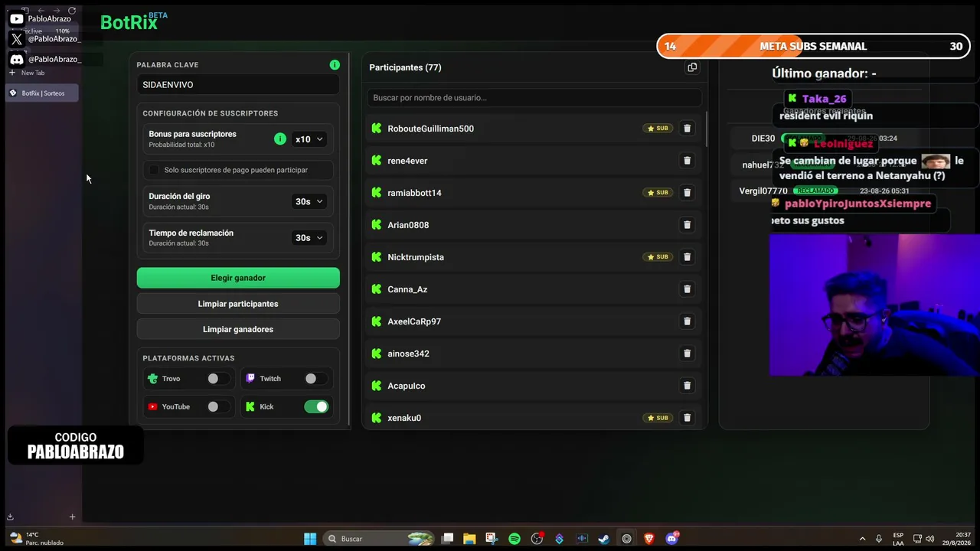Screen dimensions: 980x551
Task: Click participant name ramiabbott14
Action: (414, 193)
